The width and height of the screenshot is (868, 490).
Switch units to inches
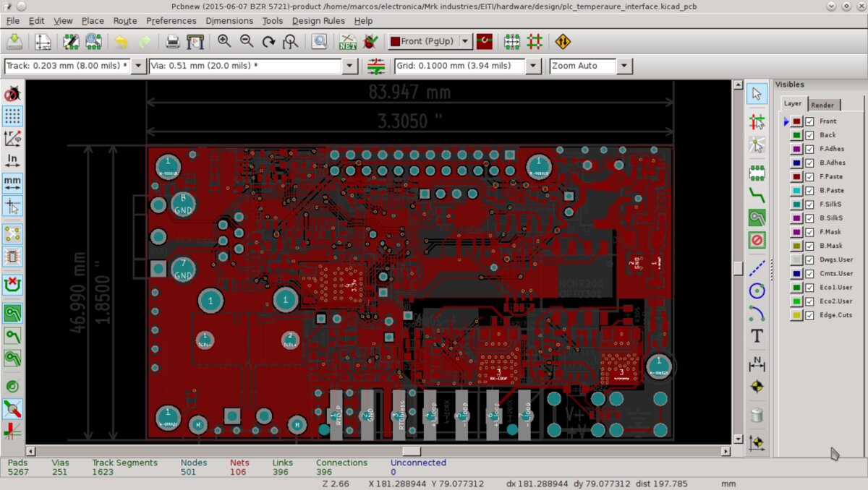coord(12,160)
